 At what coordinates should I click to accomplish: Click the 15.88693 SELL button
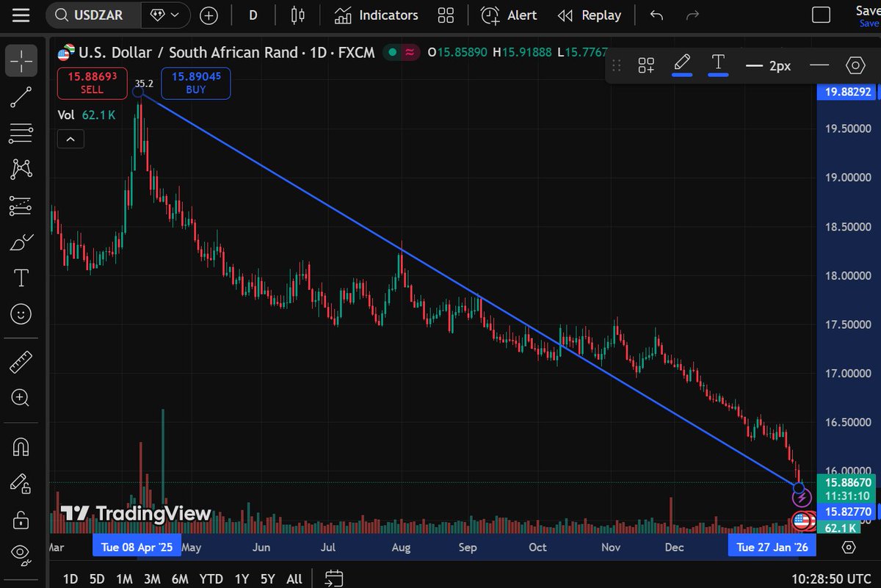pyautogui.click(x=93, y=83)
